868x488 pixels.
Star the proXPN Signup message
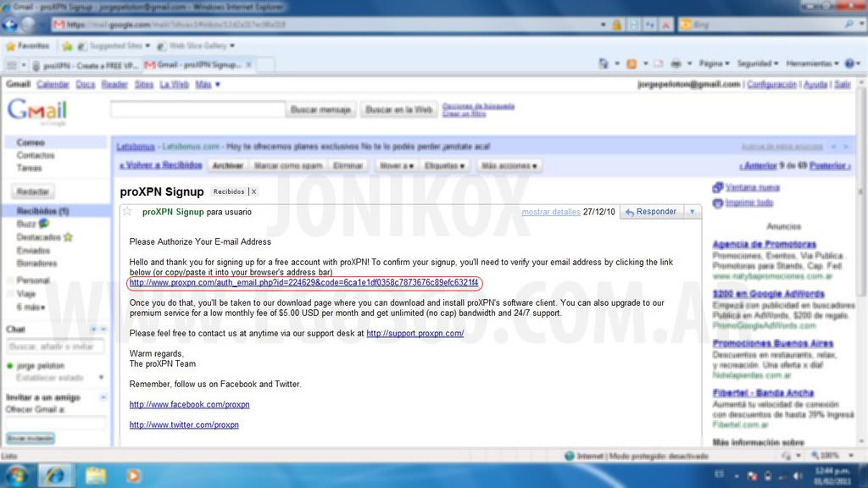coord(127,212)
